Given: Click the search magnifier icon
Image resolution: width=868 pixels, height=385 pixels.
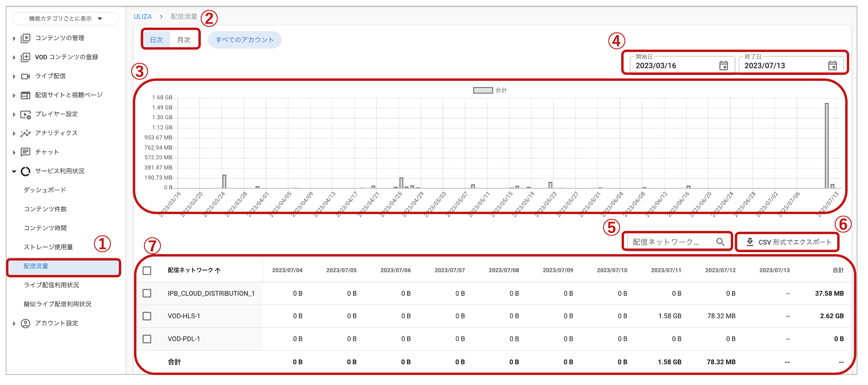Looking at the screenshot, I should (x=720, y=242).
